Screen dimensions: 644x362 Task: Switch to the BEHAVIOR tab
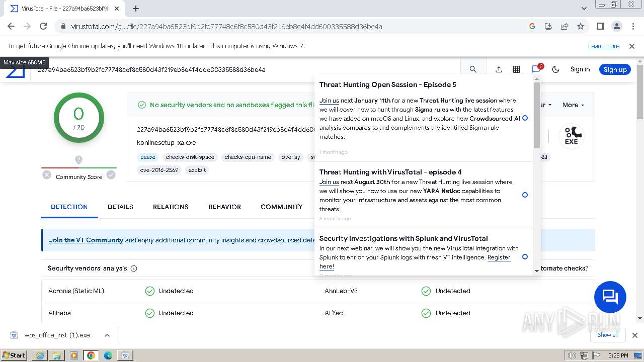click(x=224, y=207)
